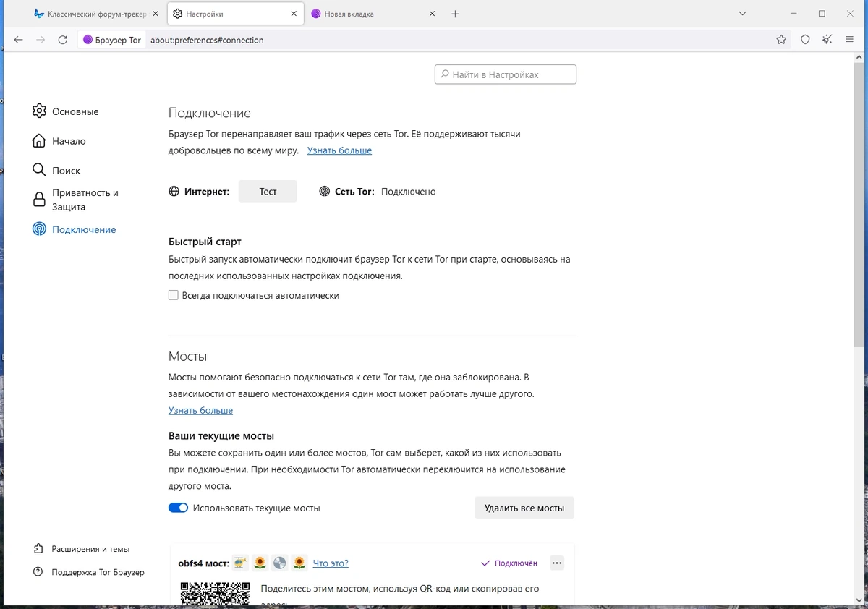
Task: Go forward with the forward arrow
Action: click(x=41, y=40)
